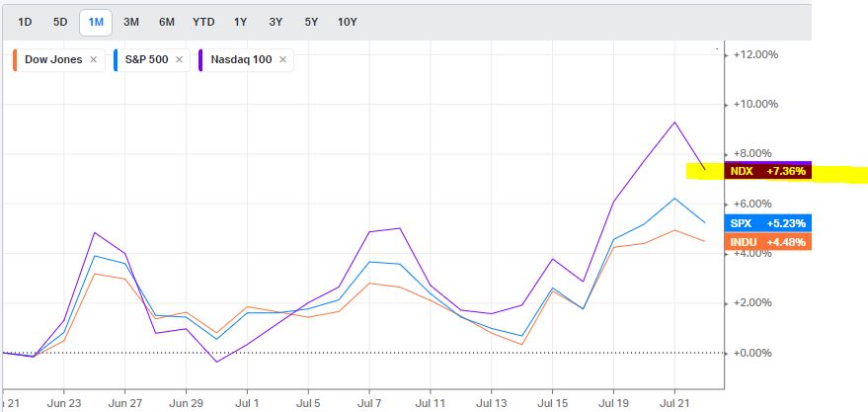Click the +12.00% axis label
Screen dimensions: 868x412
(x=755, y=54)
